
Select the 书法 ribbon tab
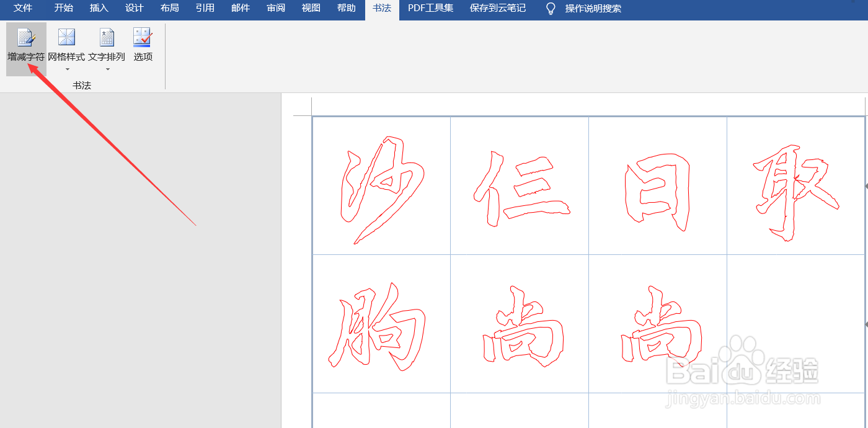tap(381, 9)
